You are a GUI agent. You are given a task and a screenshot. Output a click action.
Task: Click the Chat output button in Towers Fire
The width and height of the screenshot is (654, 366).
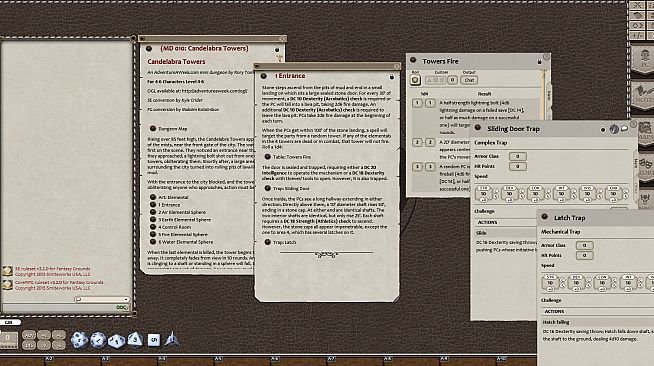click(469, 80)
